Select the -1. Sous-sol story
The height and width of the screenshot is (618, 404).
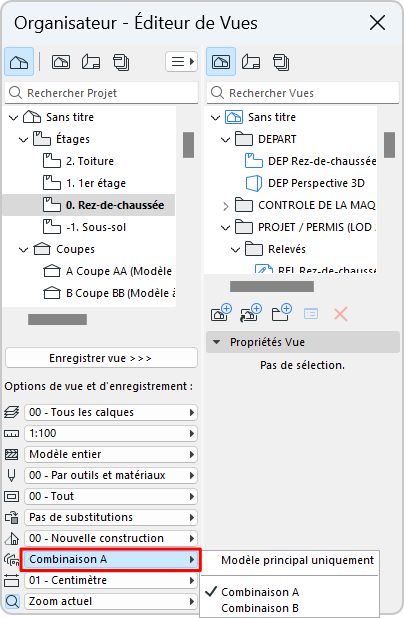96,227
